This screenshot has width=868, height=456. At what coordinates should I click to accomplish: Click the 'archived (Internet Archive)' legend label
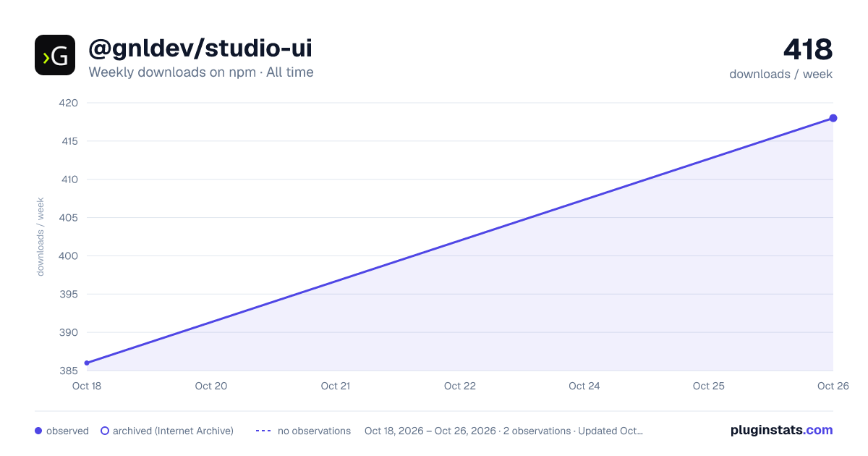point(173,431)
